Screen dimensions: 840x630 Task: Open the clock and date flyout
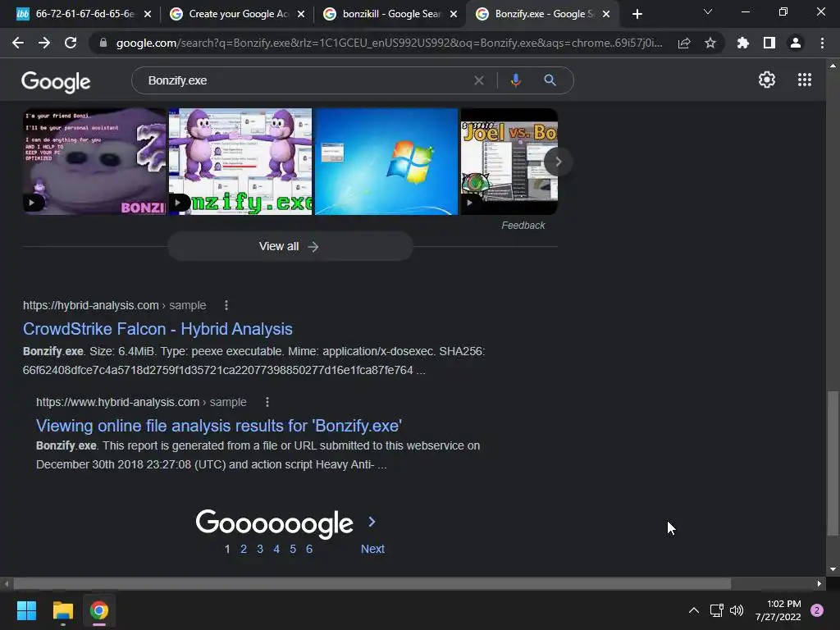(778, 610)
